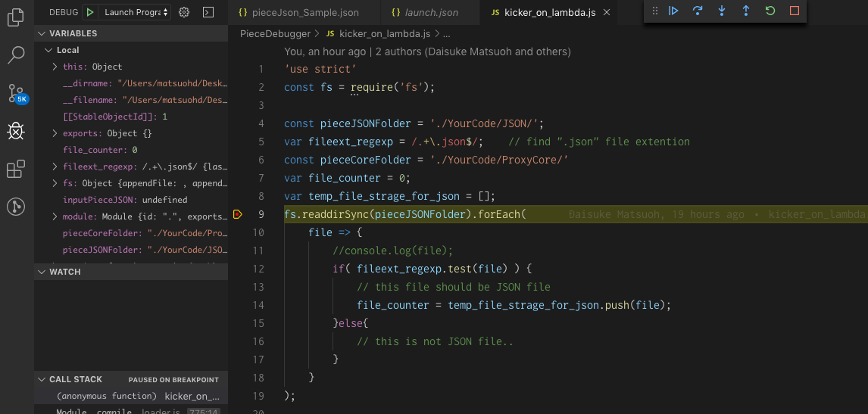Screen dimensions: 868x414
Task: Click the breadcrumb ellipsis item
Action: coord(447,34)
